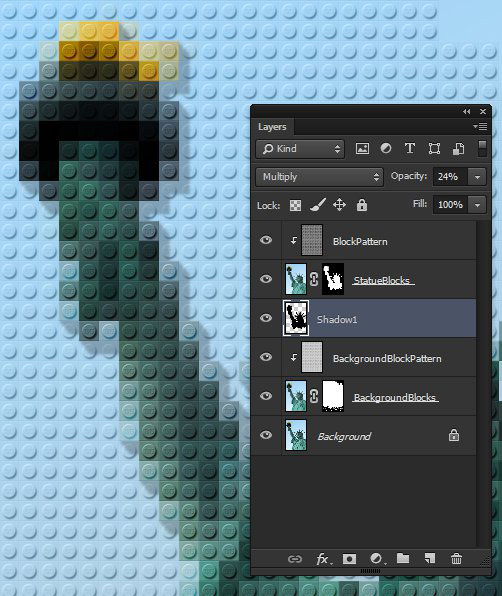The image size is (502, 596).
Task: Click the mask link icon on BackgroundBlocks layer
Action: pyautogui.click(x=314, y=396)
